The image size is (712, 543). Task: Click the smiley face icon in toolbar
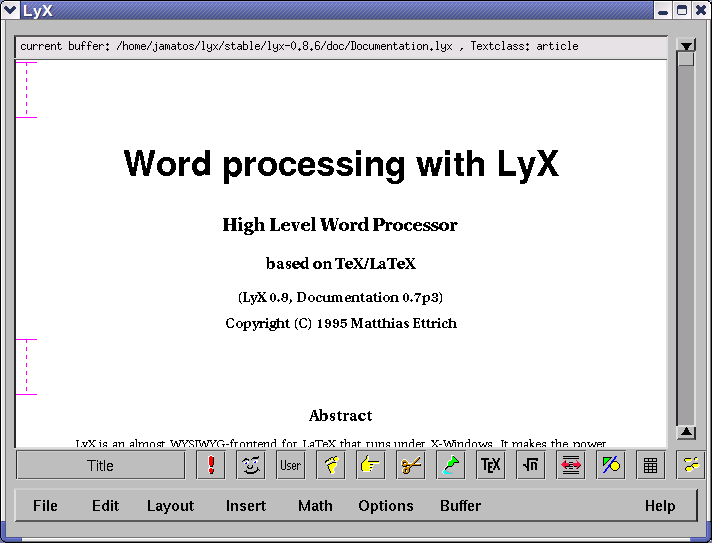(x=251, y=465)
